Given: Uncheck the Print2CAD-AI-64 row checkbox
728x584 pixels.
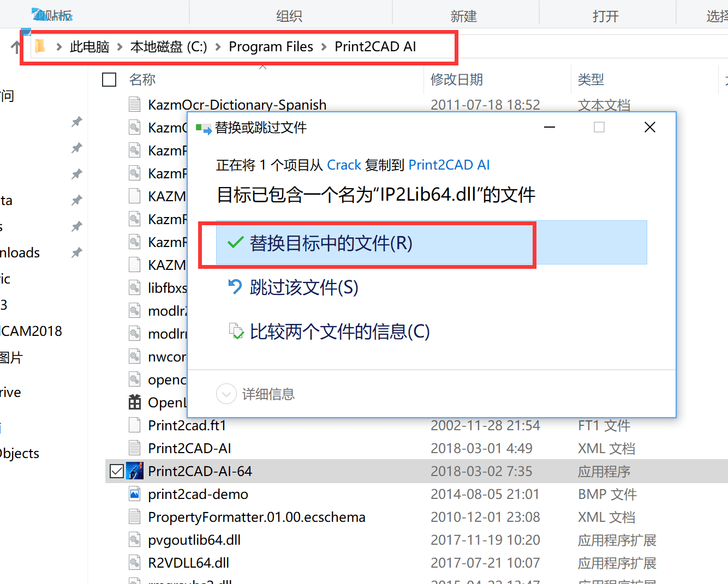Looking at the screenshot, I should tap(117, 471).
